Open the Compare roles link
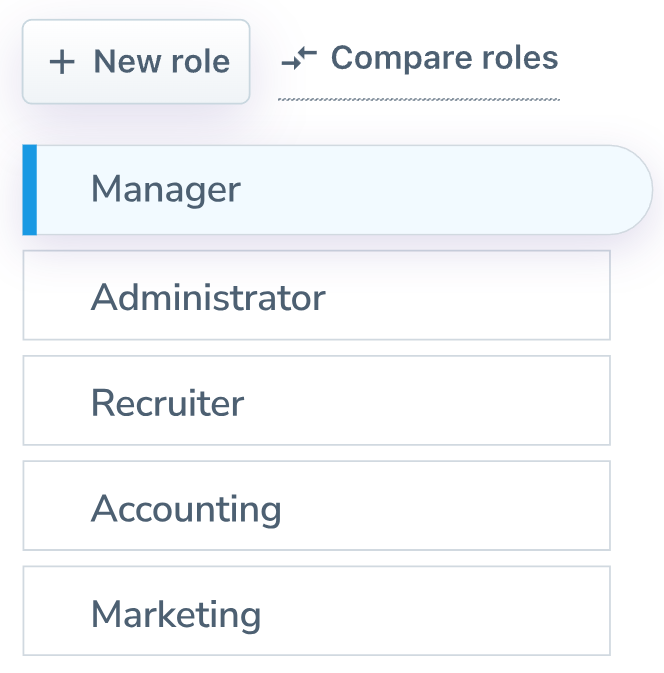Image resolution: width=664 pixels, height=673 pixels. pyautogui.click(x=444, y=58)
